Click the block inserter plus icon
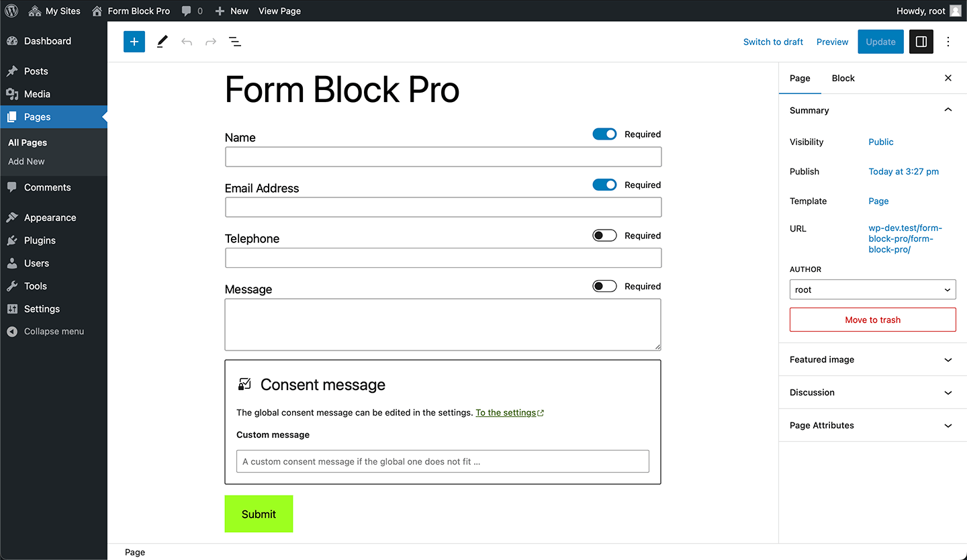 tap(134, 42)
